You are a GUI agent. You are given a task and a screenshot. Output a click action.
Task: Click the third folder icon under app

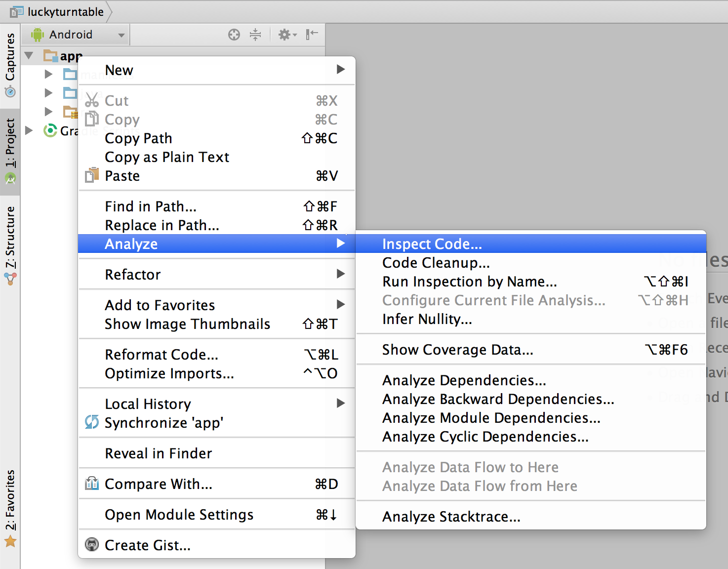(x=70, y=112)
